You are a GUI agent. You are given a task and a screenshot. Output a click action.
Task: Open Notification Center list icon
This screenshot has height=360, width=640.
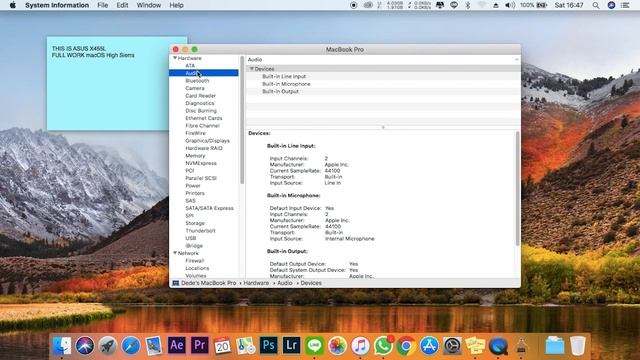(x=625, y=5)
